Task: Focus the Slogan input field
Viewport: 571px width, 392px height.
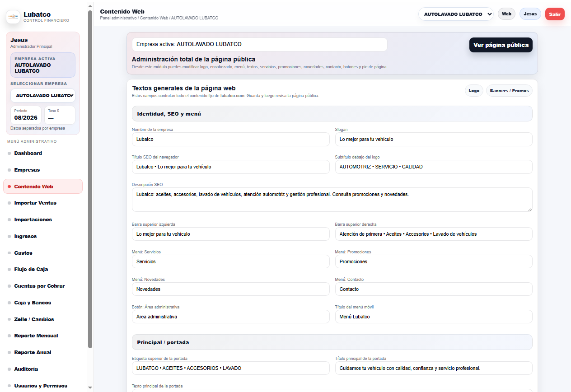Action: coord(434,139)
